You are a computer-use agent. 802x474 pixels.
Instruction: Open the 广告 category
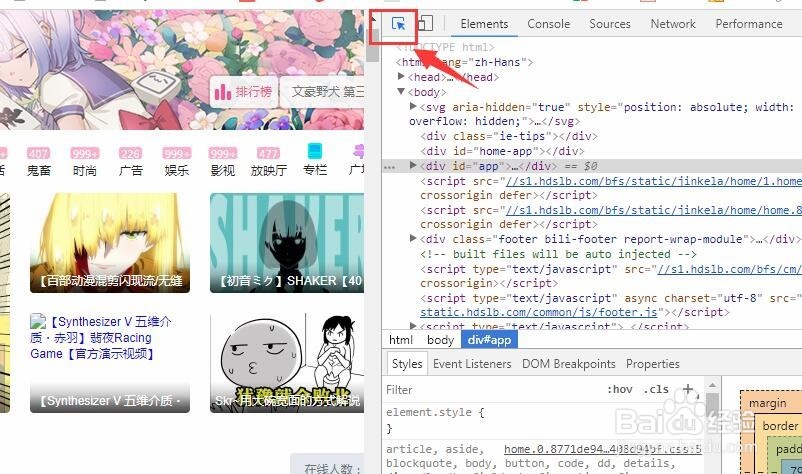(x=130, y=162)
